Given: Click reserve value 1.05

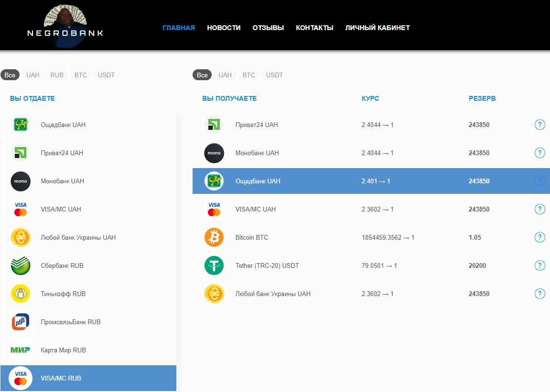Looking at the screenshot, I should click(475, 237).
